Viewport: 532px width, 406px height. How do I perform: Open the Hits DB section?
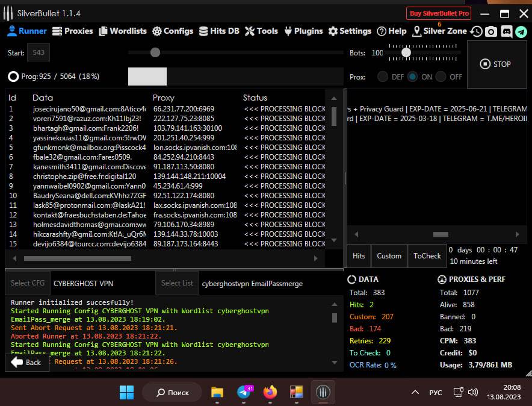click(219, 31)
